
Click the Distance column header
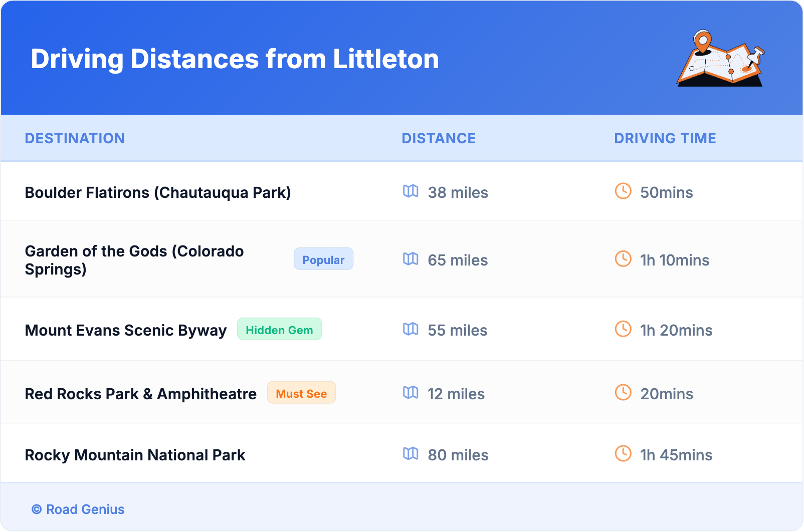(x=439, y=138)
